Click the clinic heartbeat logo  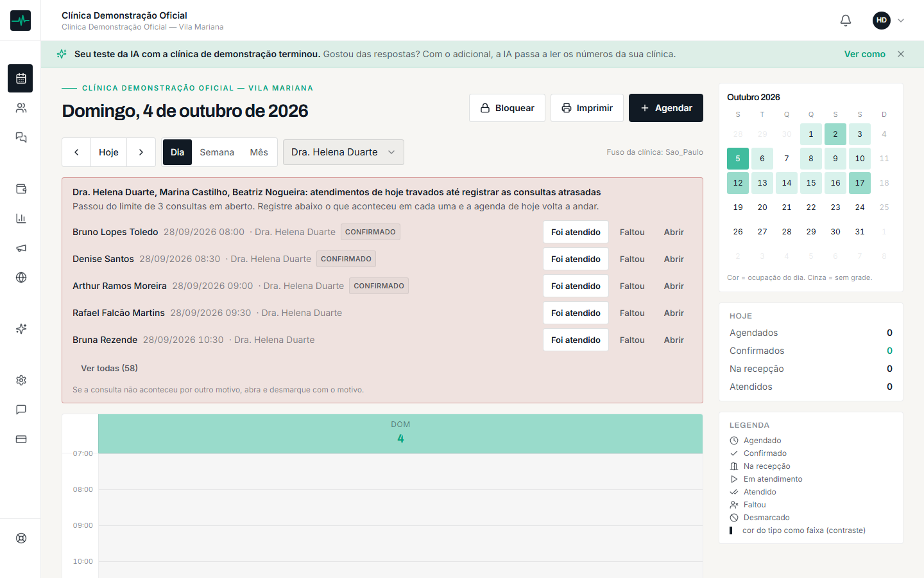click(21, 21)
